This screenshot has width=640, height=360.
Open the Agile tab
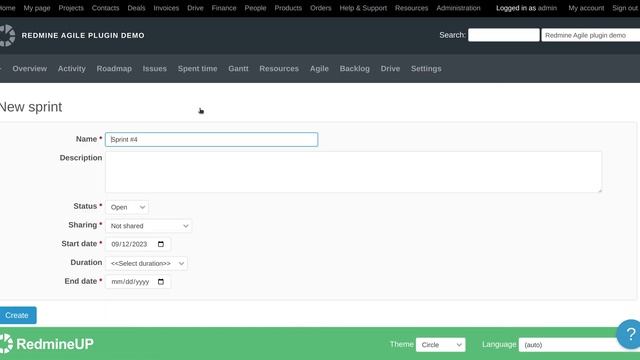319,69
